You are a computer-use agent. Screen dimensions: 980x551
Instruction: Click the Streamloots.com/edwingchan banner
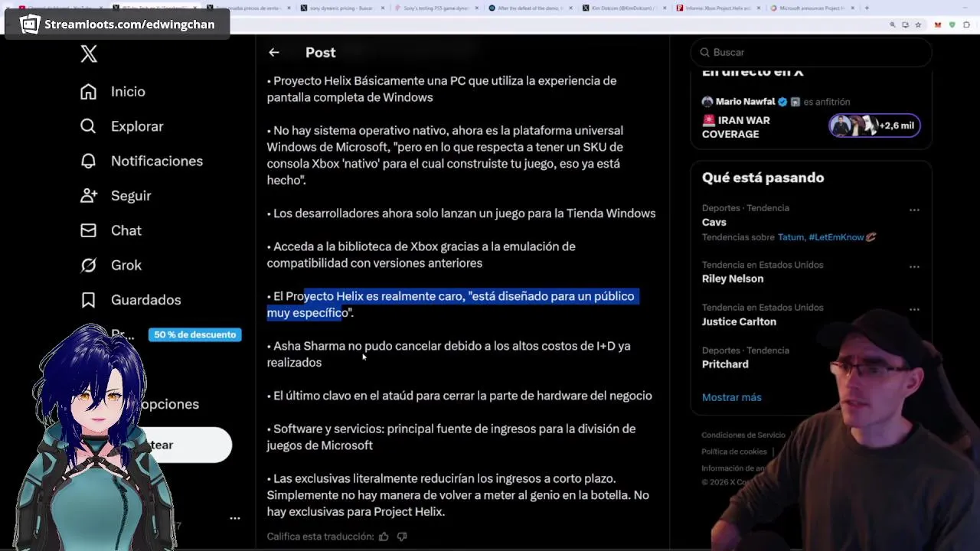(x=117, y=24)
